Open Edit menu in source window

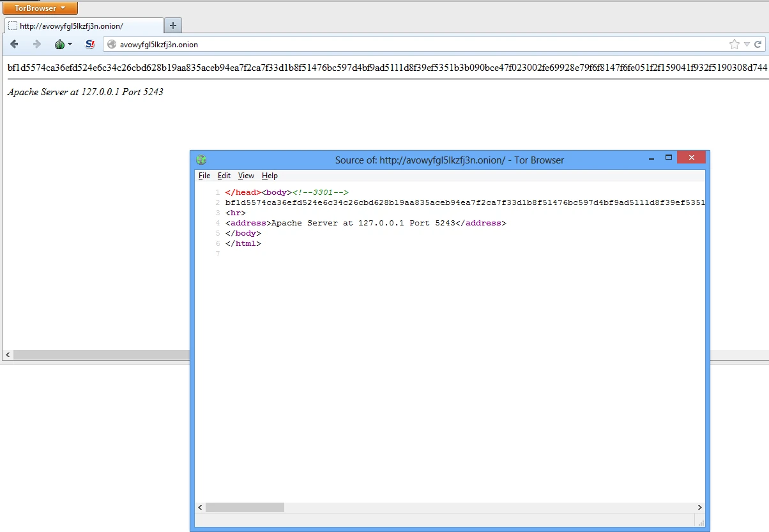224,176
